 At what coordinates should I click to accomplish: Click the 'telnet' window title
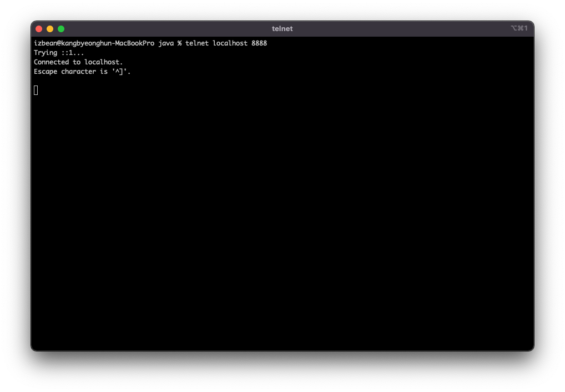(x=282, y=29)
